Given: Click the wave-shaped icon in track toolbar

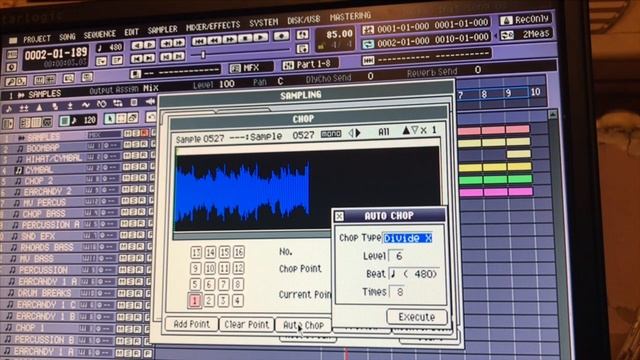Looking at the screenshot, I should (86, 105).
